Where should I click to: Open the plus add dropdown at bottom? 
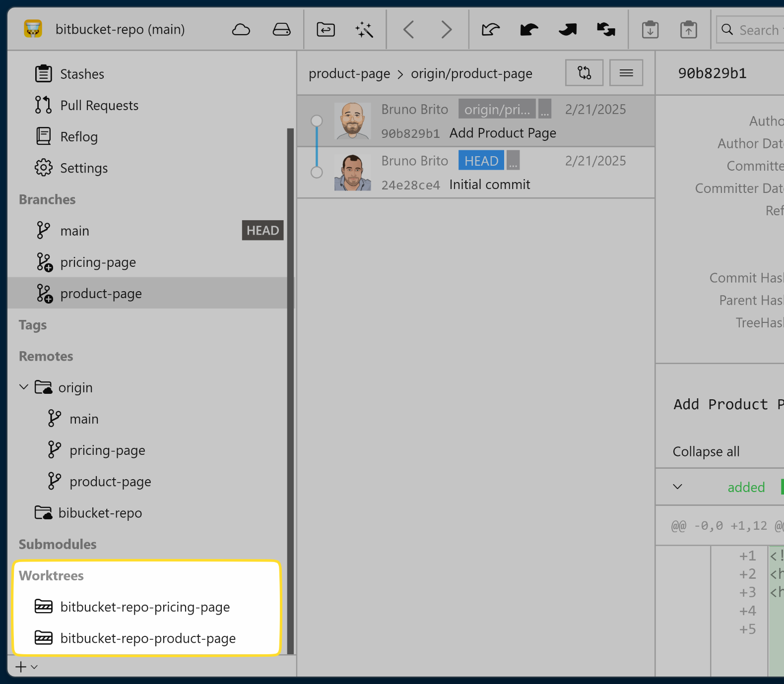tap(26, 667)
